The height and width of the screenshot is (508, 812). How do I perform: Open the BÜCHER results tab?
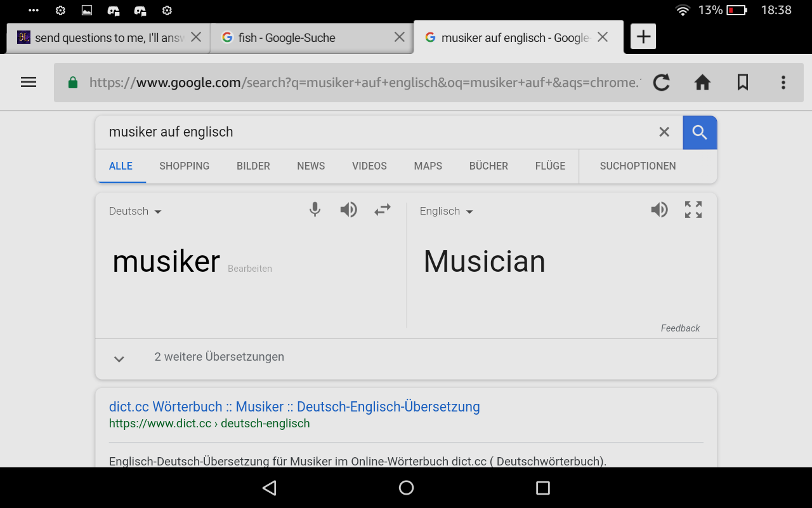tap(488, 166)
